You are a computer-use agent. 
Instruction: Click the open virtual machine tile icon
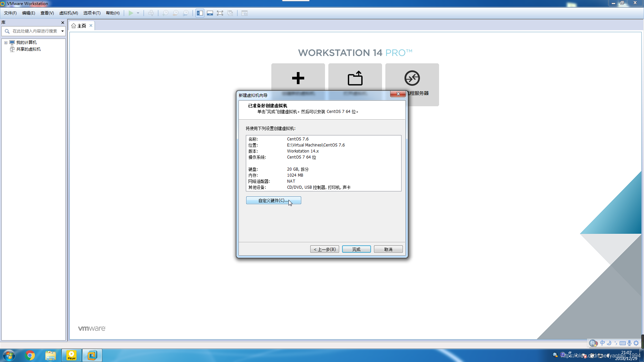coord(355,78)
